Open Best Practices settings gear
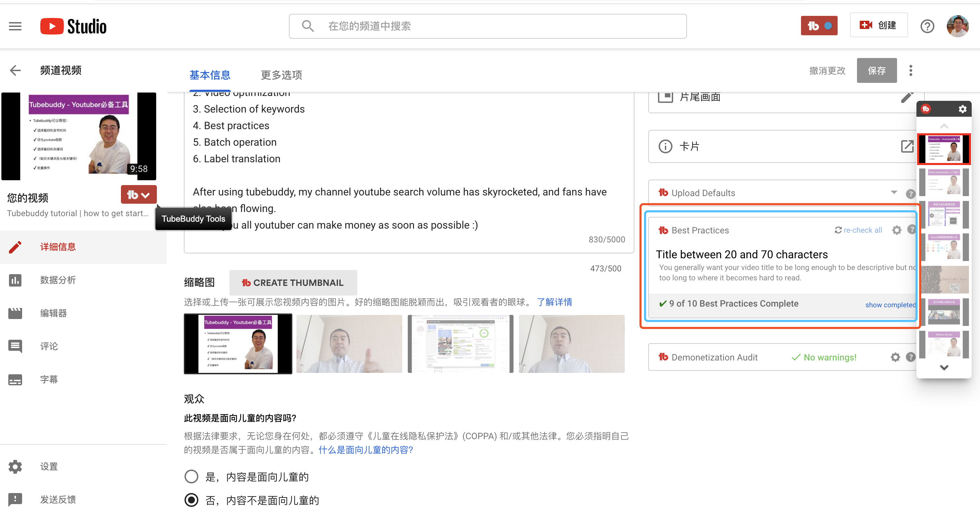Image resolution: width=980 pixels, height=511 pixels. pyautogui.click(x=897, y=230)
